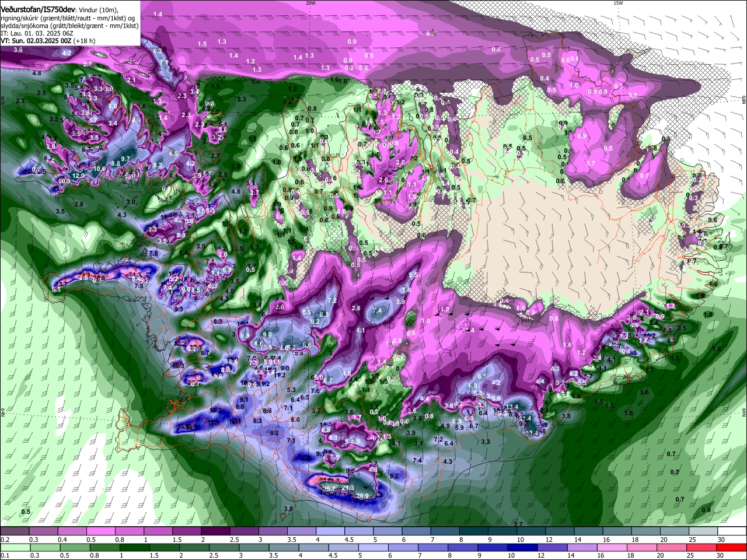Screen dimensions: 747x560
Task: Click the lavender 3.5–4 swatch in upper legend
Action: click(302, 531)
